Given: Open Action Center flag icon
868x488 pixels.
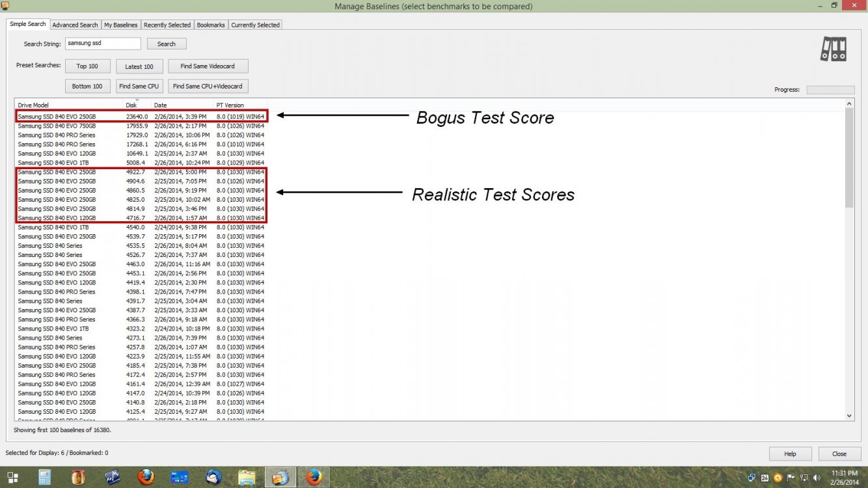Looking at the screenshot, I should [791, 477].
